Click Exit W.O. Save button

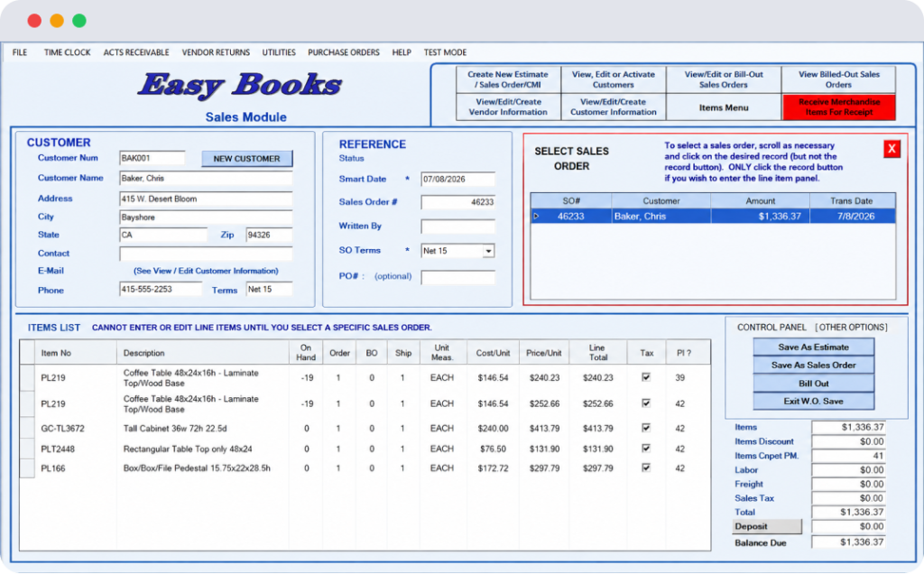[813, 402]
